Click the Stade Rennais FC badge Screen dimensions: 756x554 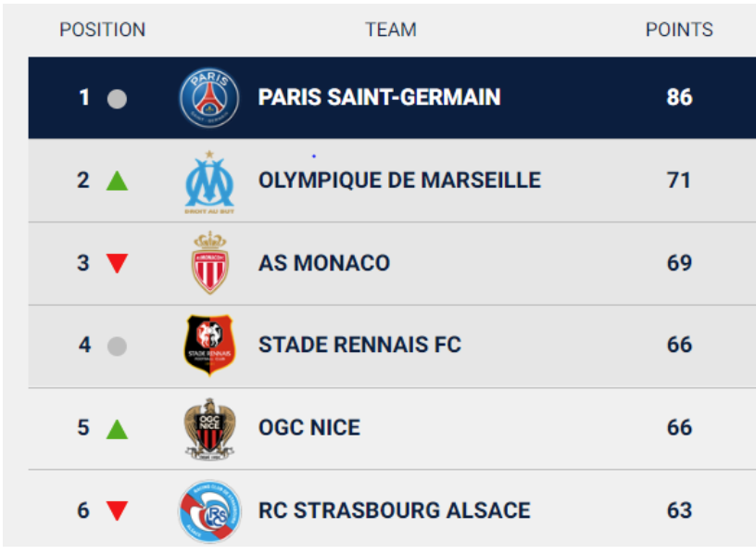pyautogui.click(x=209, y=345)
